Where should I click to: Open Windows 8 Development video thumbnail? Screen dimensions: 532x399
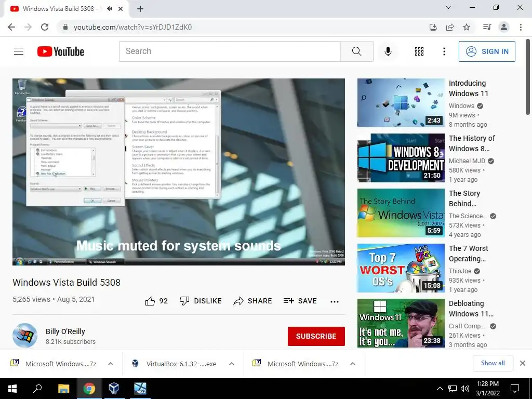[401, 158]
